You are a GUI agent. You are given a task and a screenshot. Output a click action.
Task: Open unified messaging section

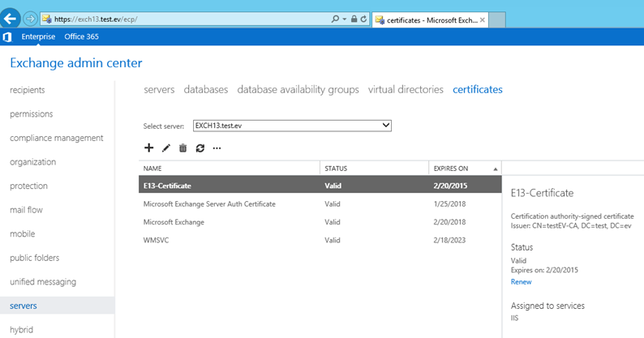[x=43, y=282]
